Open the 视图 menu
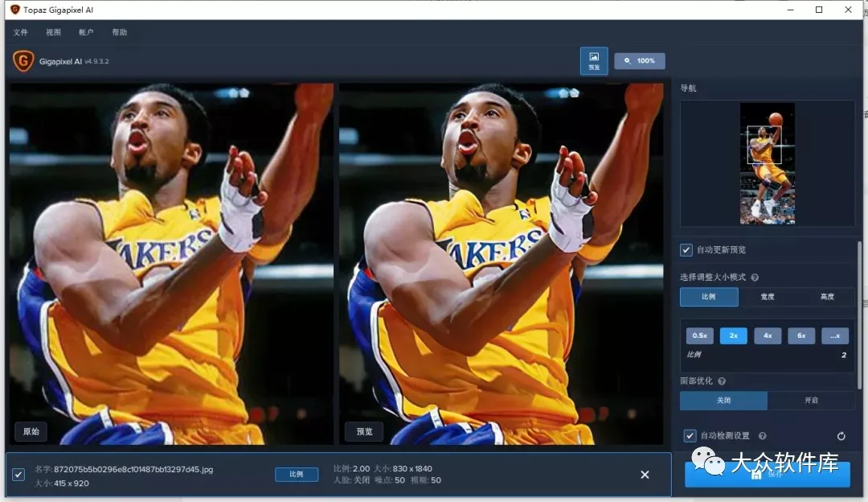Screen dimensions: 868x502 tap(53, 32)
